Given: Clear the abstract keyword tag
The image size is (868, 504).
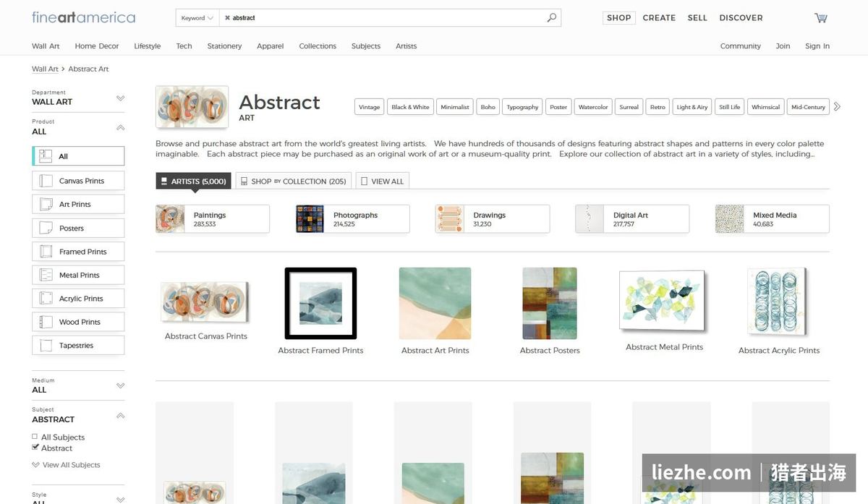Looking at the screenshot, I should pos(227,18).
